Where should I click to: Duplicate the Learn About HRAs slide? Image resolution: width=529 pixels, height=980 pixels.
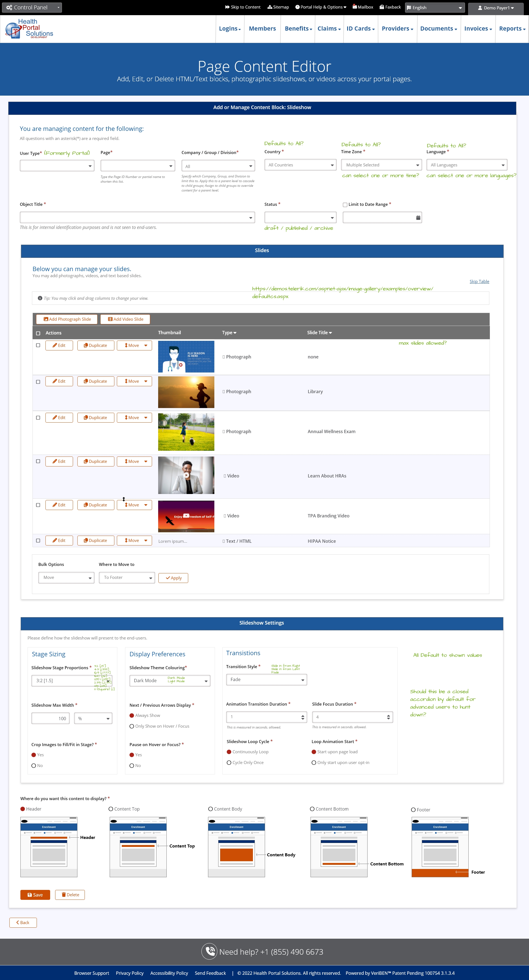(x=96, y=461)
